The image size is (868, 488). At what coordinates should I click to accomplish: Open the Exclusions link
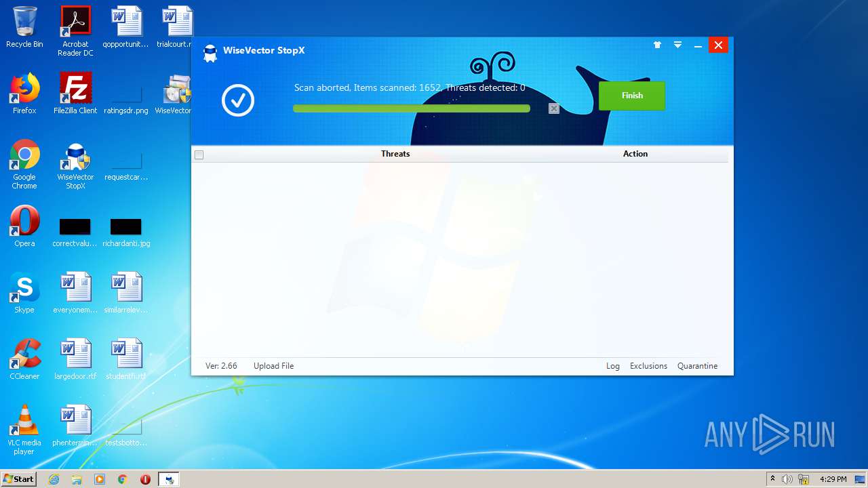click(x=648, y=366)
